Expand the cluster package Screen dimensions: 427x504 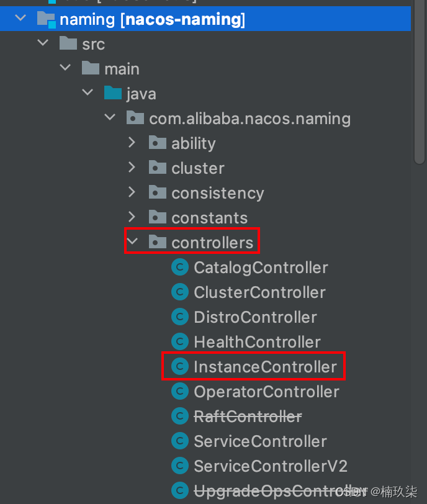(x=132, y=168)
